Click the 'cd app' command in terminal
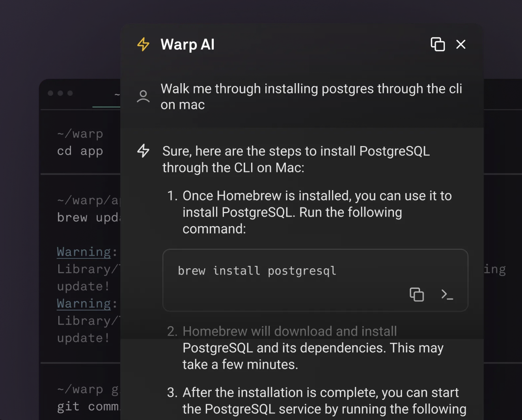The image size is (522, 420). [80, 151]
